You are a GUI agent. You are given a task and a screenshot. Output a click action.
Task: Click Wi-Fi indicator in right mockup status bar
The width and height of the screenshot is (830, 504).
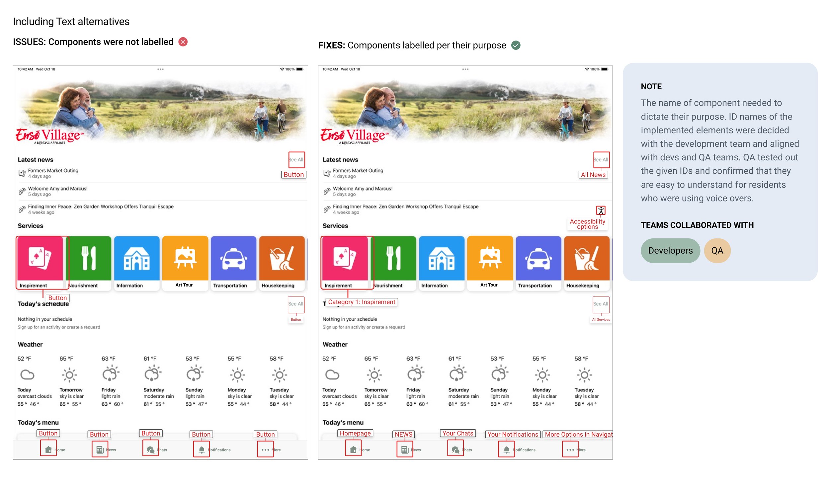point(587,69)
